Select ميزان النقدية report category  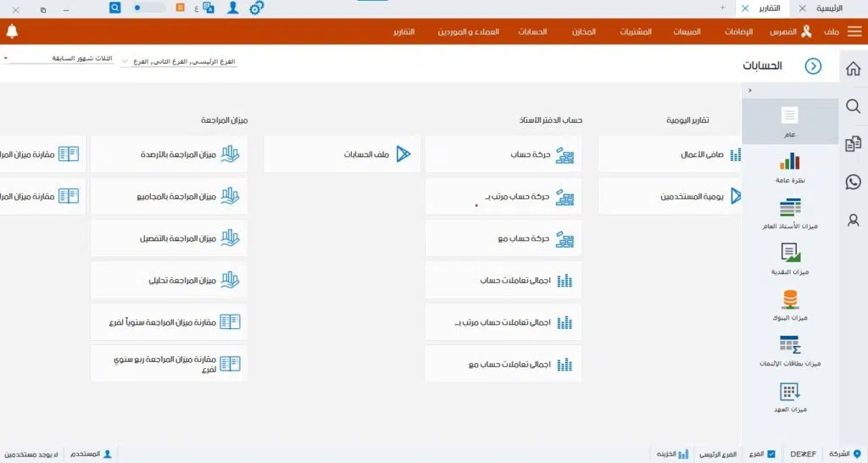pyautogui.click(x=790, y=259)
